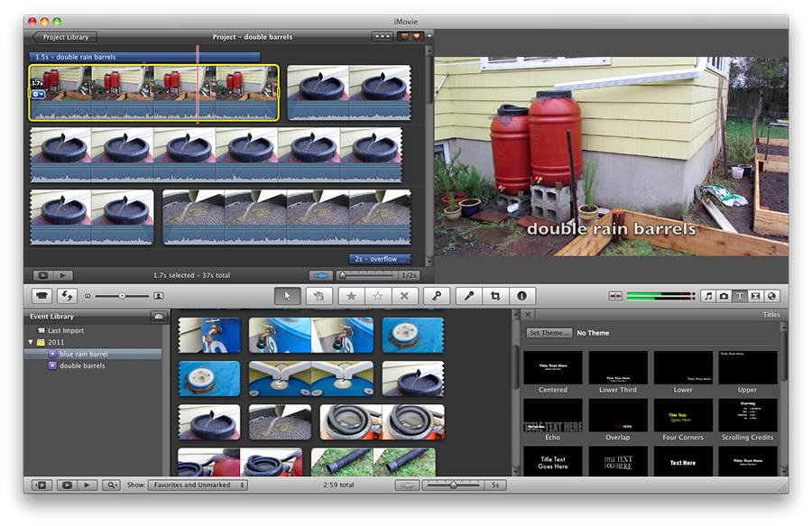Select the 'double barrels' event
The image size is (812, 526).
coord(82,366)
